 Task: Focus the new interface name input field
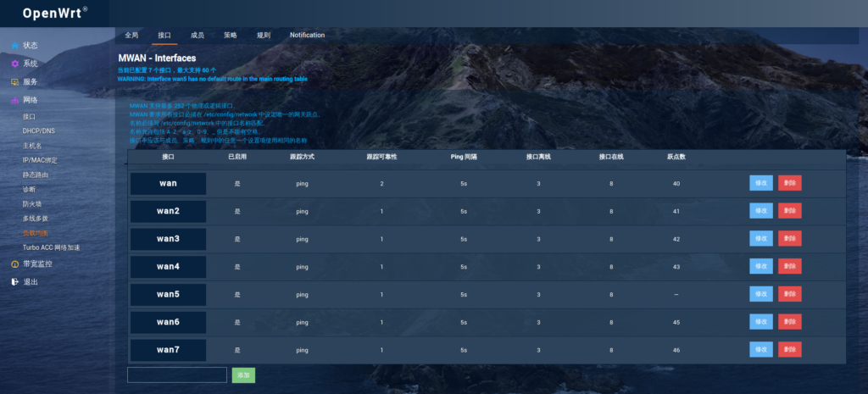click(177, 375)
